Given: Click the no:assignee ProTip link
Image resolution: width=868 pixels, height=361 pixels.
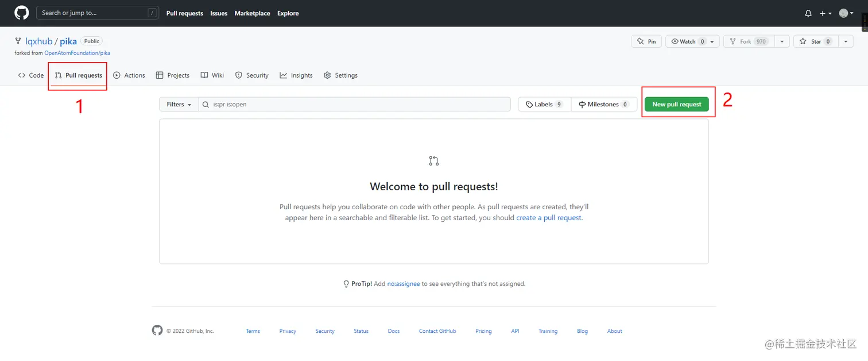Looking at the screenshot, I should (x=403, y=283).
